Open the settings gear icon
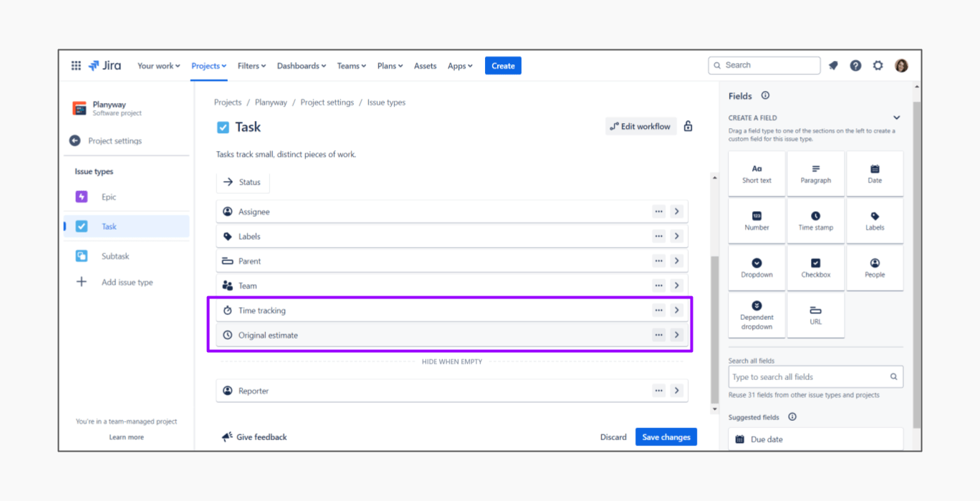 (x=878, y=66)
